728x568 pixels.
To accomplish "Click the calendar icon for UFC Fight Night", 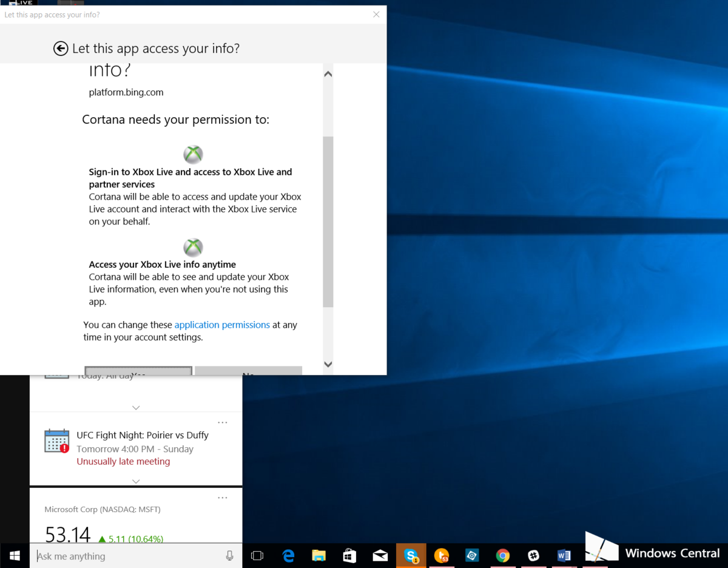I will click(57, 441).
